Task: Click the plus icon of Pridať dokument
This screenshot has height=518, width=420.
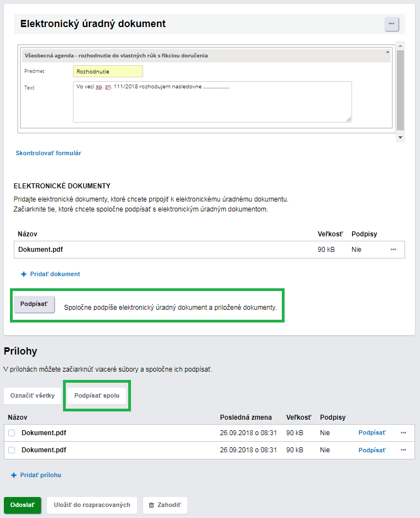Action: point(23,274)
